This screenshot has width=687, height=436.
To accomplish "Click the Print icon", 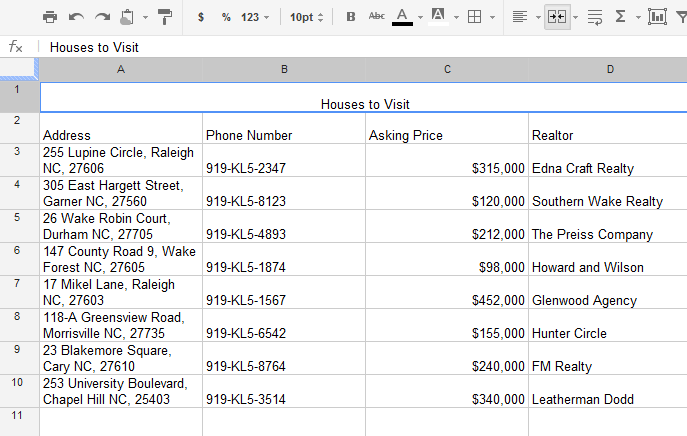I will [50, 17].
